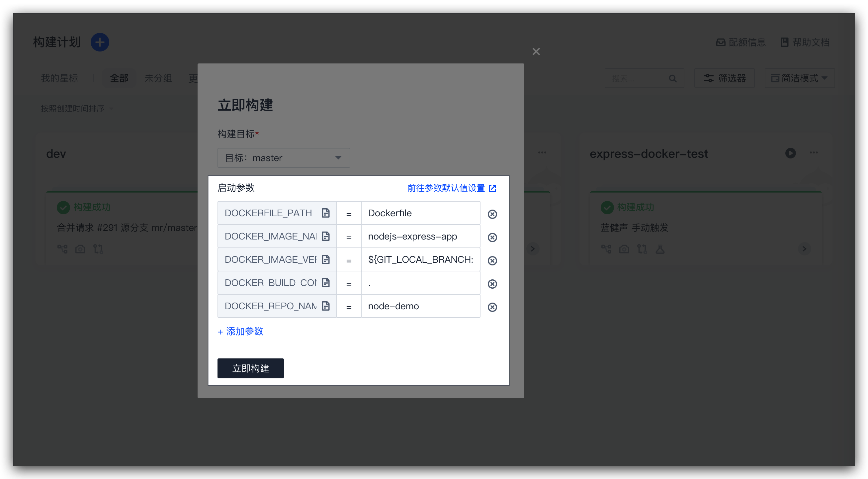Click the 合并请求 #291 description text
This screenshot has height=479, width=868.
(x=127, y=228)
